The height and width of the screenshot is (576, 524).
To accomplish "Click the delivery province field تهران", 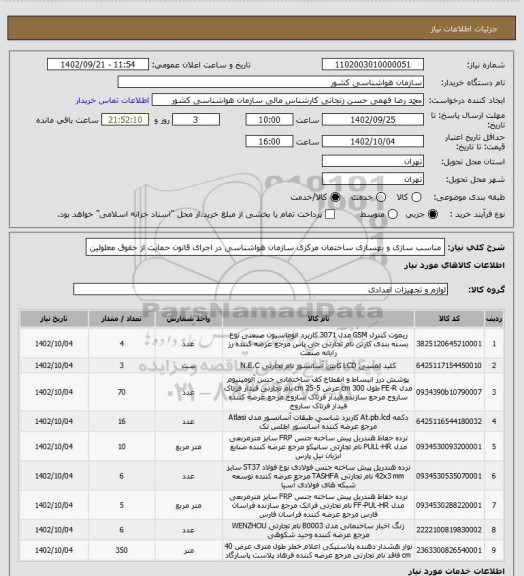I will click(x=373, y=161).
